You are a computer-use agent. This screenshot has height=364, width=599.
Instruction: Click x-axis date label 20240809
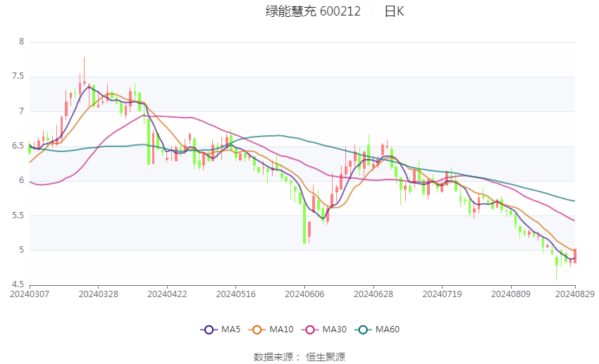(511, 294)
